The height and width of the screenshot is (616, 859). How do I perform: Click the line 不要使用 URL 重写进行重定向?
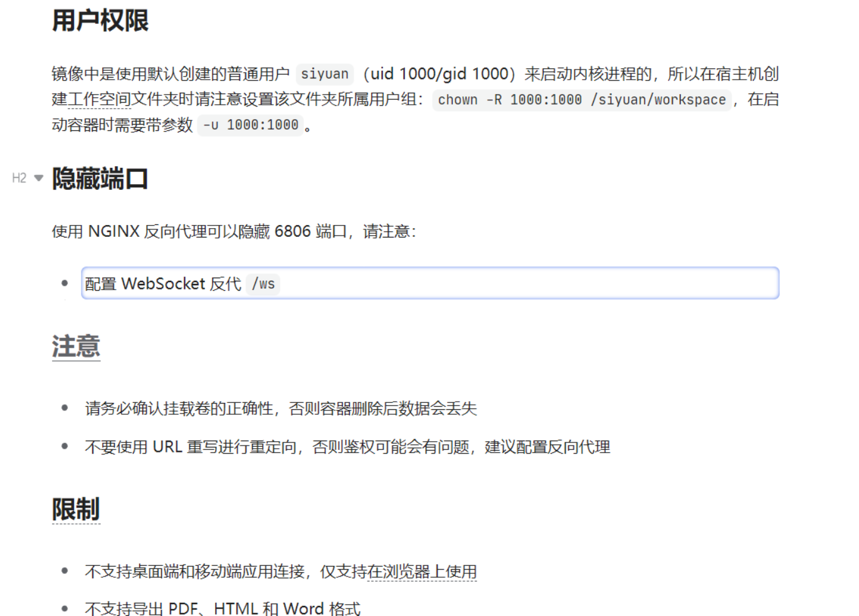347,447
